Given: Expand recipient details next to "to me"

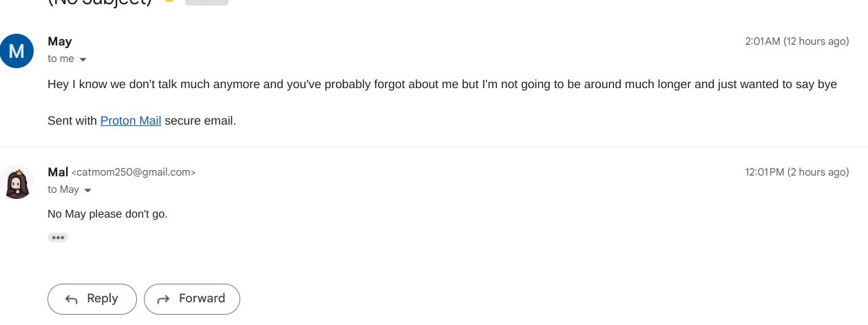Looking at the screenshot, I should point(83,59).
